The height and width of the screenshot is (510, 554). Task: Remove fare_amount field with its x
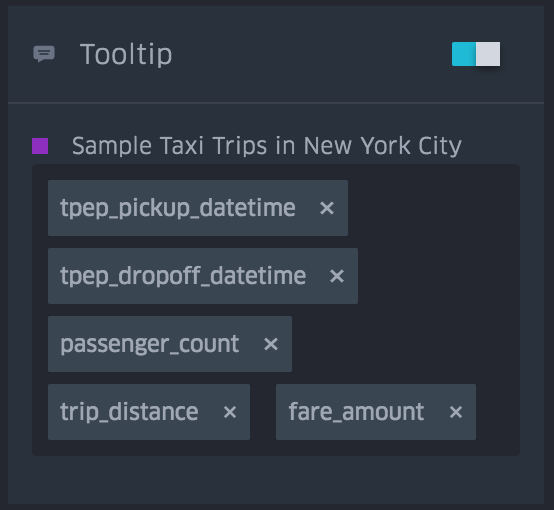click(x=456, y=412)
